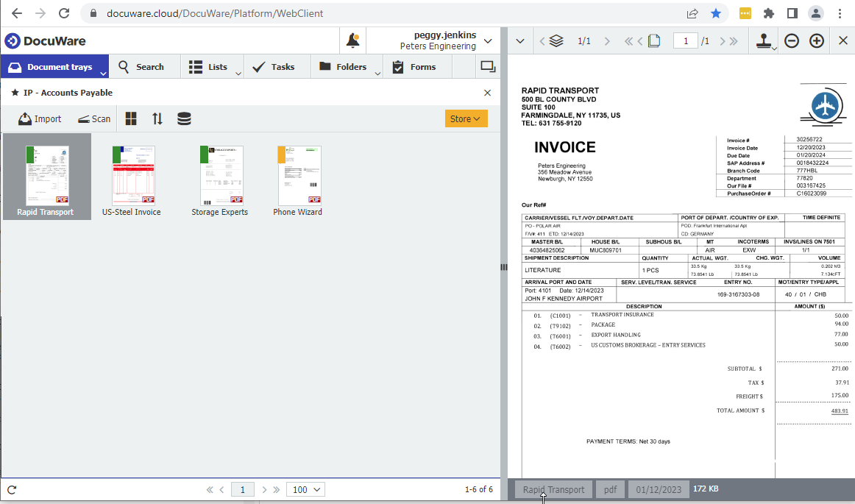The height and width of the screenshot is (504, 855).
Task: Select the Rapid Transport document thumbnail
Action: pyautogui.click(x=47, y=177)
